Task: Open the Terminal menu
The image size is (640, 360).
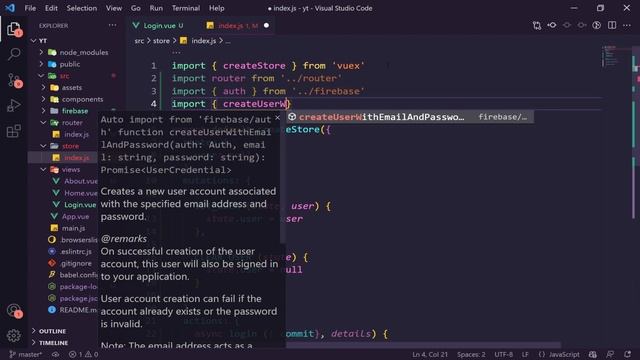Action: click(186, 8)
